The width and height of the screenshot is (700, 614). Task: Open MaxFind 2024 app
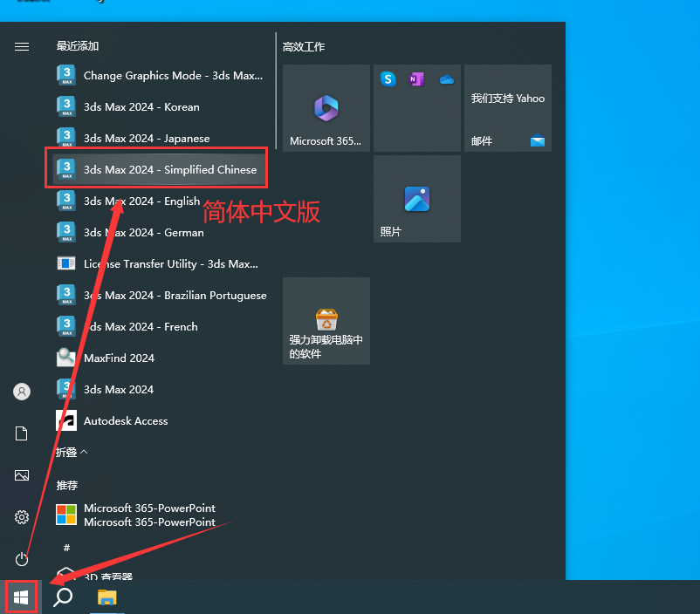tap(119, 358)
